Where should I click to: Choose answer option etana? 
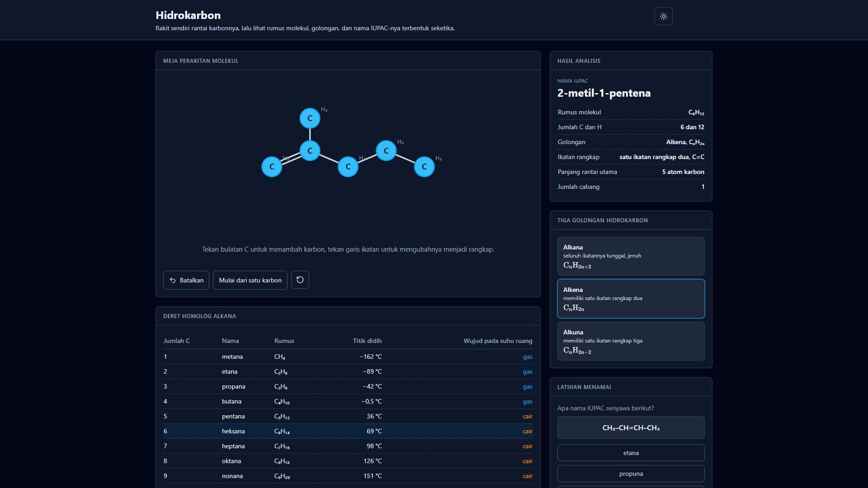click(x=631, y=453)
